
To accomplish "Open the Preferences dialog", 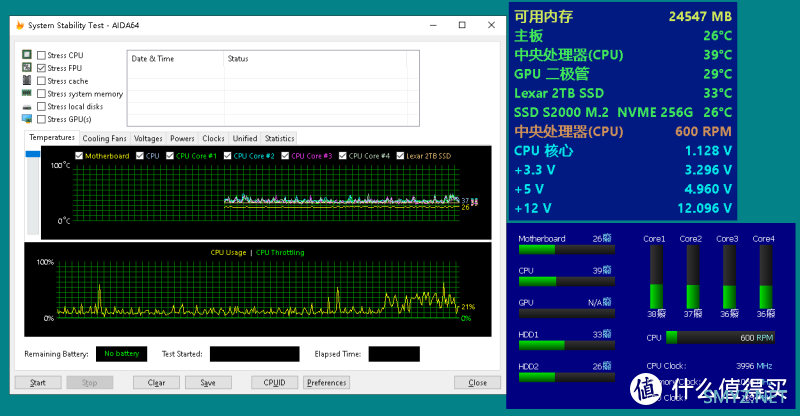I will coord(327,382).
